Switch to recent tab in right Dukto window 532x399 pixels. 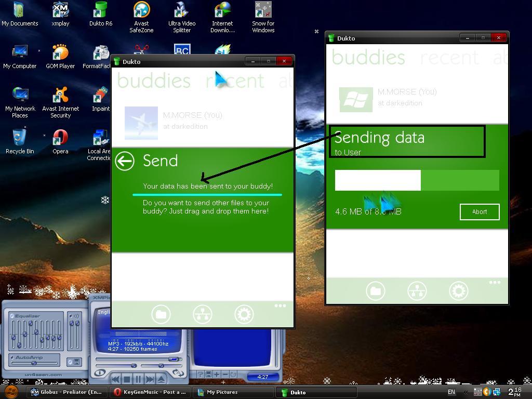tap(449, 57)
